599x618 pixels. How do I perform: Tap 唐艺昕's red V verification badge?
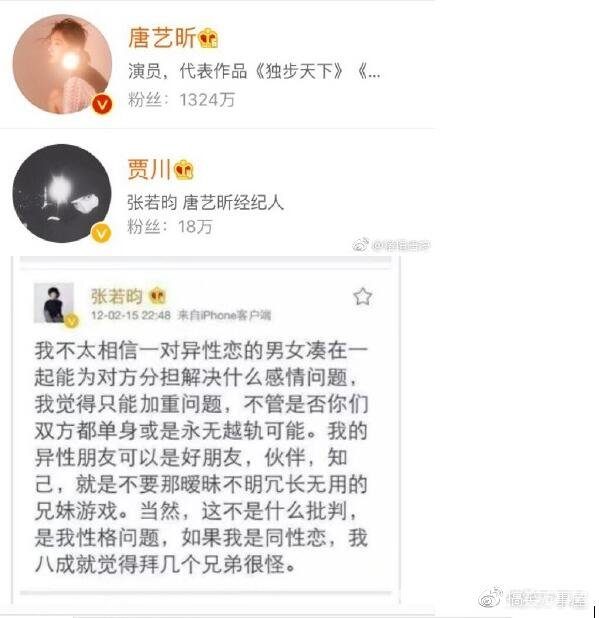(x=102, y=104)
